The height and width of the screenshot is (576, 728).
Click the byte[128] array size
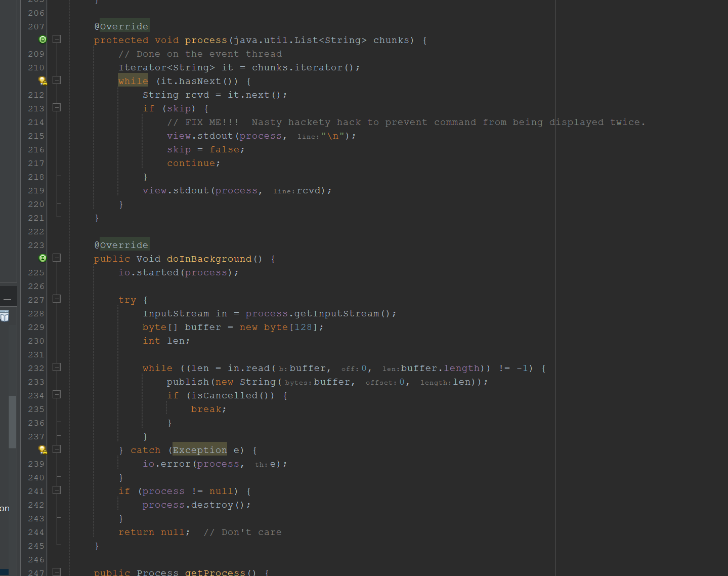[303, 327]
